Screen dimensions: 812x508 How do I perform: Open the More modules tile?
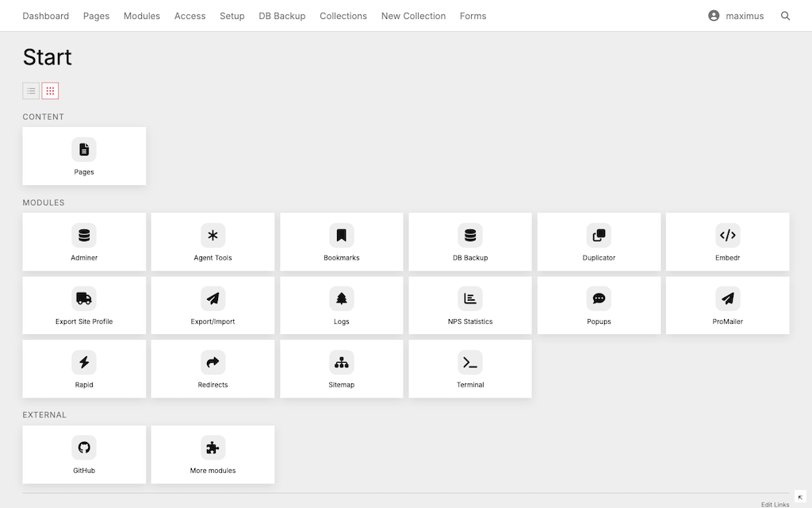pos(213,454)
